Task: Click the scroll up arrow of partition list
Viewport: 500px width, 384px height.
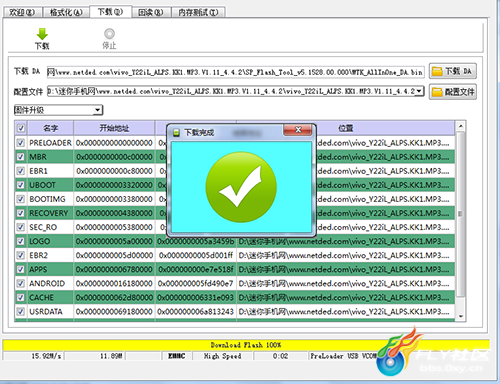Action: pos(460,126)
